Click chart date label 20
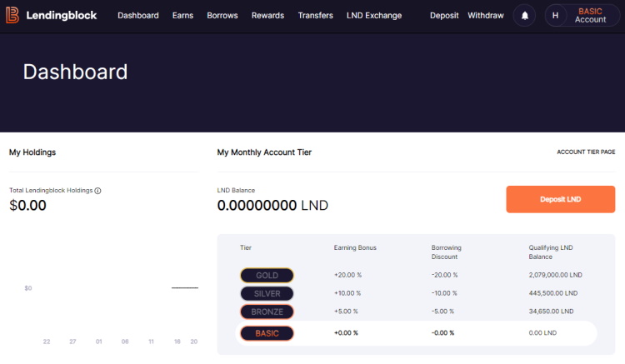 (193, 342)
